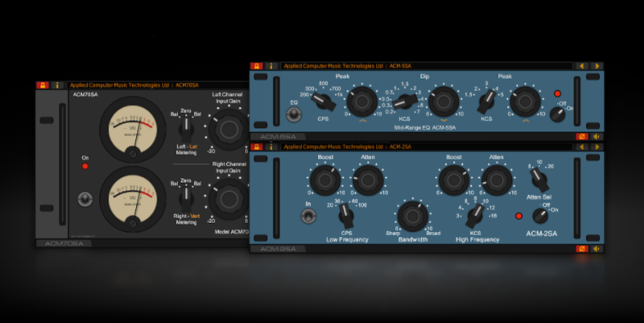Click the ACM-2SA preset name display
Viewport: 644px width, 323px height.
[x=427, y=147]
